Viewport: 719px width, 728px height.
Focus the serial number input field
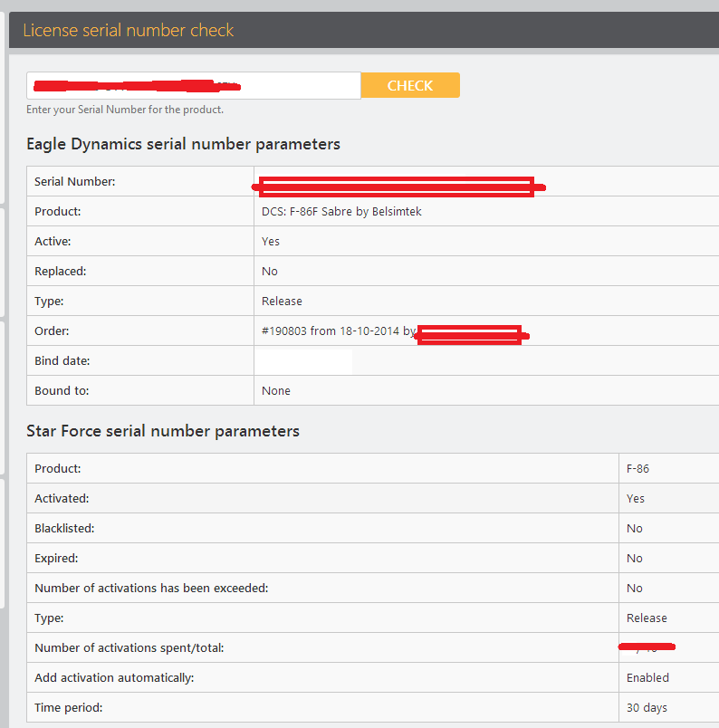coord(194,86)
